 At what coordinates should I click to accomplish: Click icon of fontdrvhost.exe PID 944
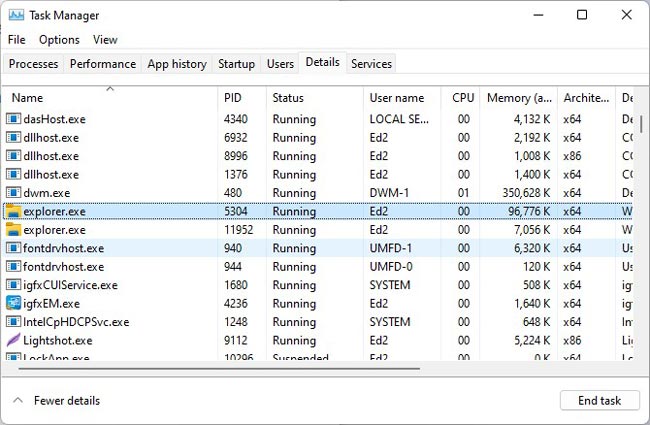pos(13,266)
